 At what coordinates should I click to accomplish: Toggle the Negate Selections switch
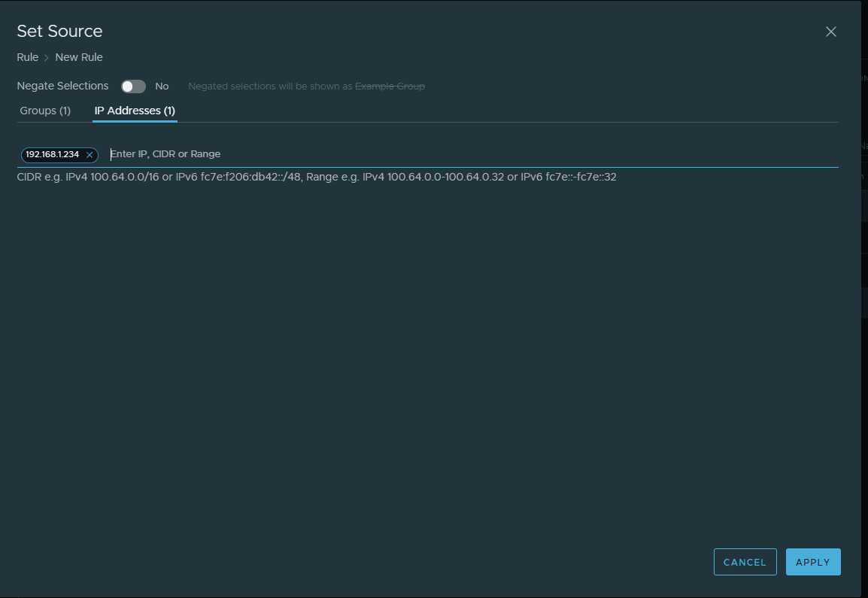134,87
